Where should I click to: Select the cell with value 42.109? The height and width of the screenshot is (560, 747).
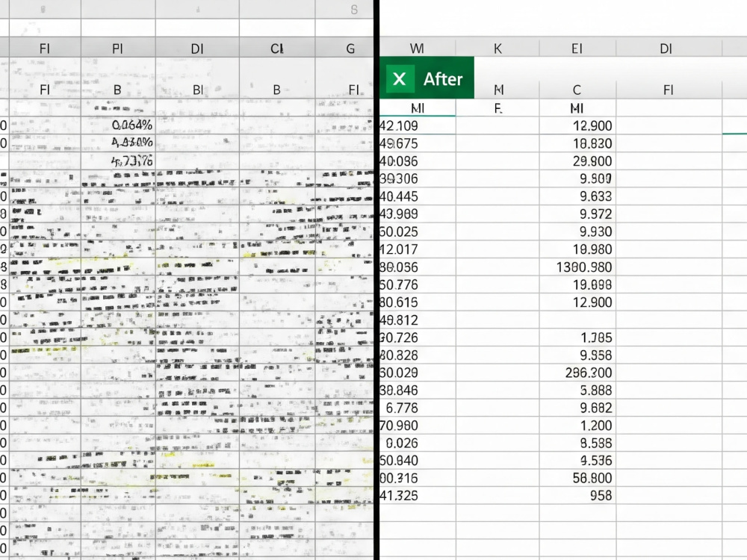pos(418,125)
